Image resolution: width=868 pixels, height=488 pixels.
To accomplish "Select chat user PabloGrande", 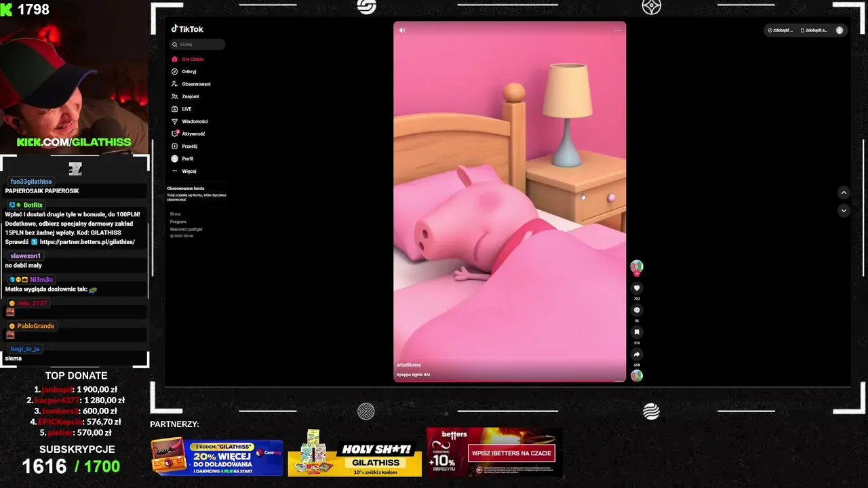I will [36, 326].
